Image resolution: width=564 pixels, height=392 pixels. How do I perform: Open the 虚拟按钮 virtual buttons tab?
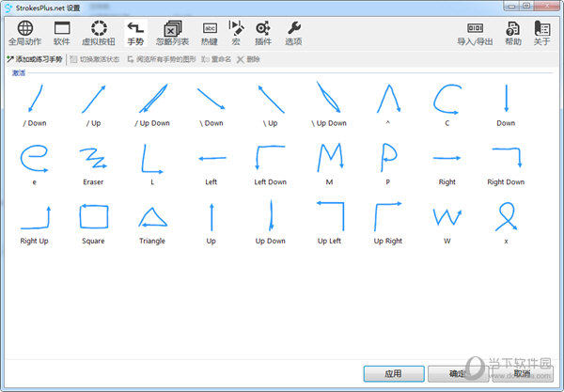pos(99,33)
